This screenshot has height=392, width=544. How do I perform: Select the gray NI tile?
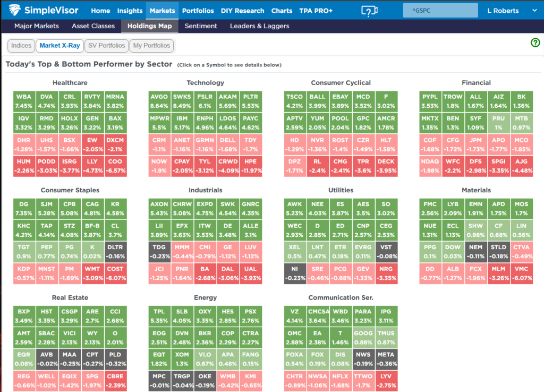[x=294, y=274]
